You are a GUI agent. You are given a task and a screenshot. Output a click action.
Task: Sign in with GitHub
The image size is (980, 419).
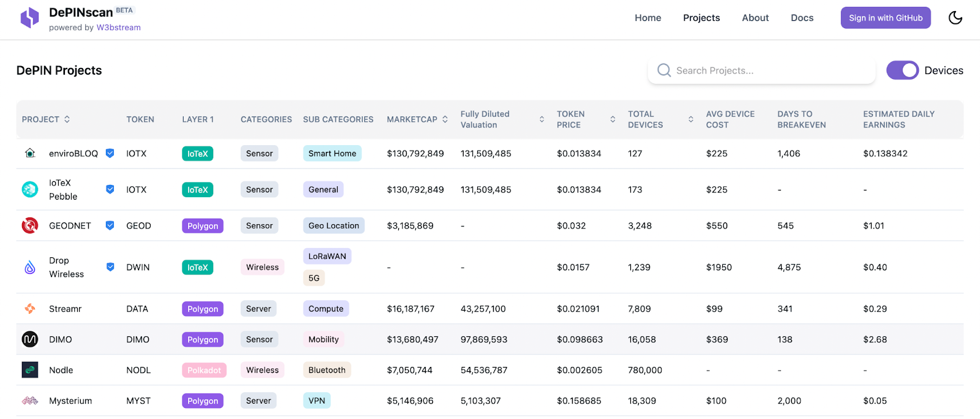885,18
